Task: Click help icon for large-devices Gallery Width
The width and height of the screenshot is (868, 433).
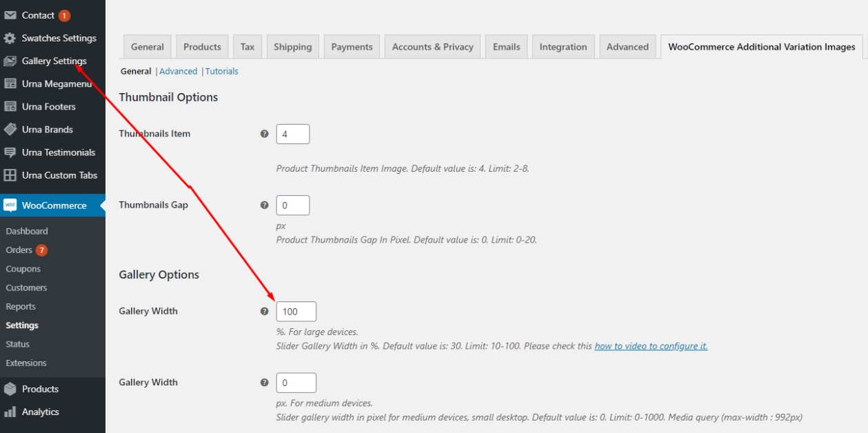Action: pyautogui.click(x=264, y=311)
